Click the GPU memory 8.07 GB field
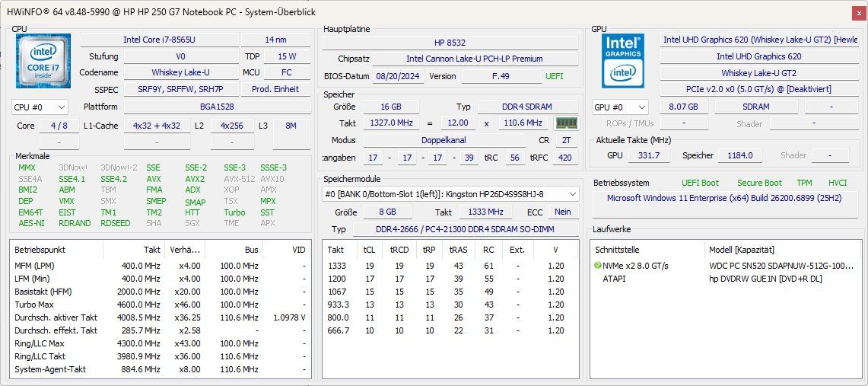 click(683, 107)
